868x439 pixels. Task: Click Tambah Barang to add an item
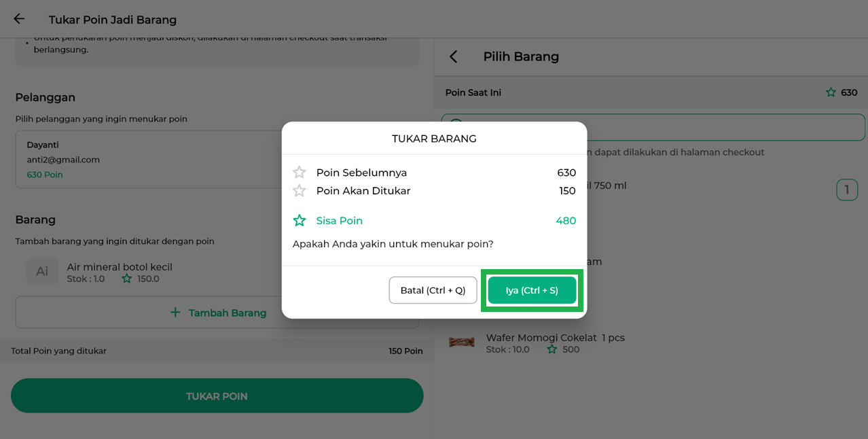pyautogui.click(x=217, y=313)
